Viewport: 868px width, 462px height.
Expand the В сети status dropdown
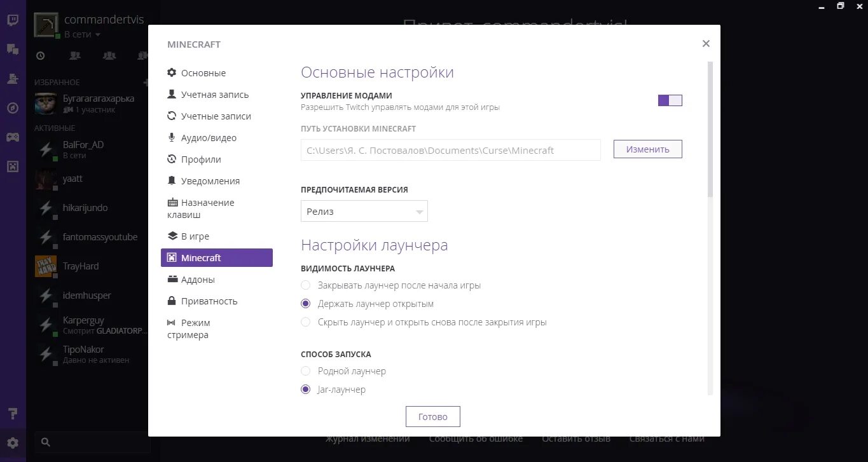tap(83, 35)
